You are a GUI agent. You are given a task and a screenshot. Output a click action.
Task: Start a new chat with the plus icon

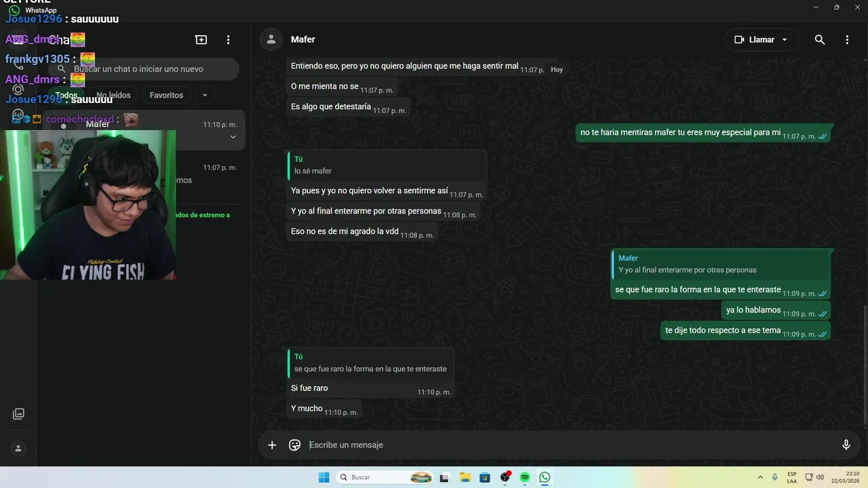[x=201, y=39]
